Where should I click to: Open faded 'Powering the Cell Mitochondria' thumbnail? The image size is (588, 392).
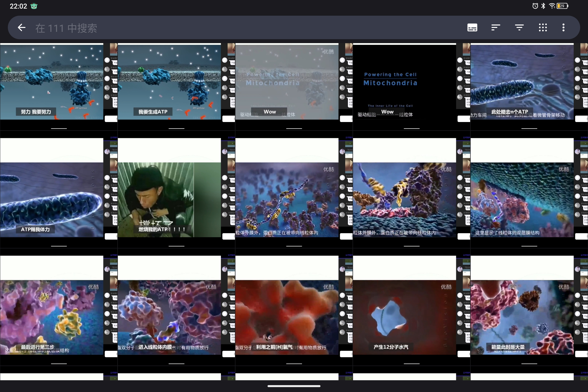(294, 86)
